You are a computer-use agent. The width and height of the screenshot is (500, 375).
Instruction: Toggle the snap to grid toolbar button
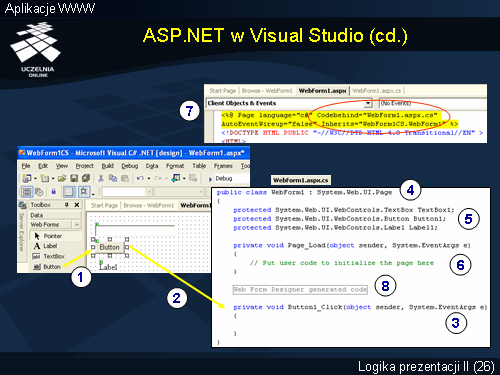pyautogui.click(x=84, y=192)
